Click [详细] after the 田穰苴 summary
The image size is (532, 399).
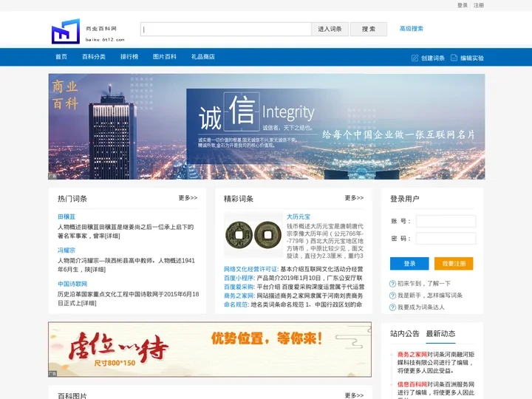112,236
